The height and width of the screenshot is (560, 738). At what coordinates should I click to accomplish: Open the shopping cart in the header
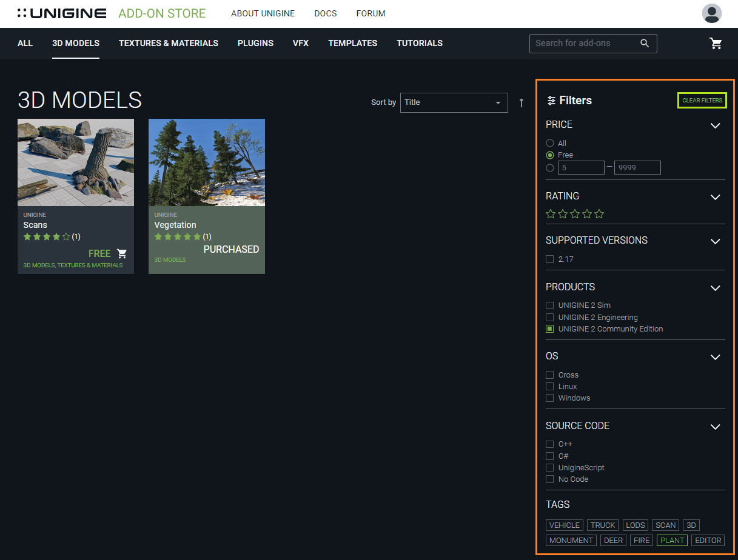click(x=716, y=44)
